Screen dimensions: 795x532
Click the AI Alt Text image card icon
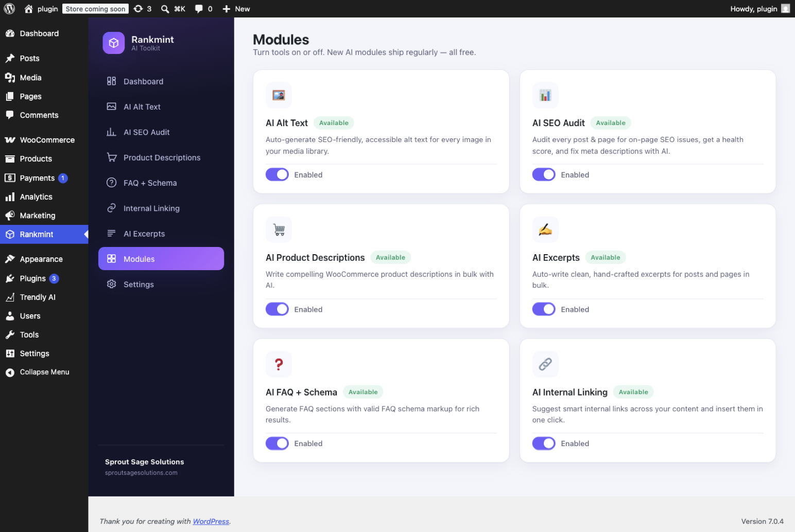pyautogui.click(x=279, y=95)
